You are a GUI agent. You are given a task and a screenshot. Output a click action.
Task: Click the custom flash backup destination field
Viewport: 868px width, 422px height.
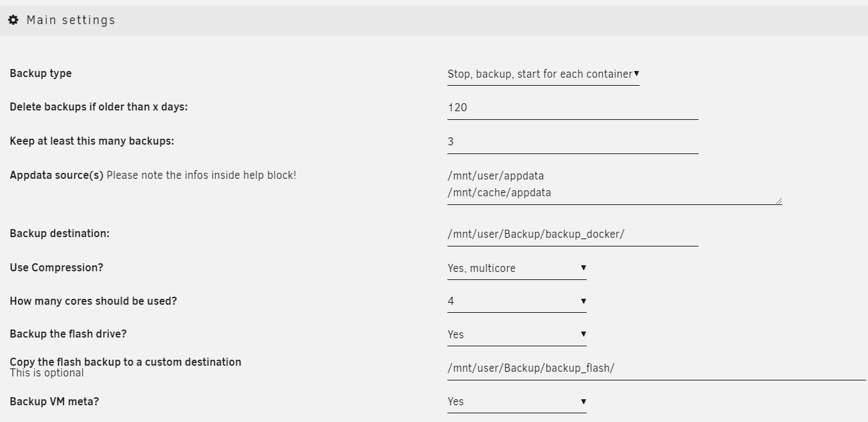(x=656, y=368)
